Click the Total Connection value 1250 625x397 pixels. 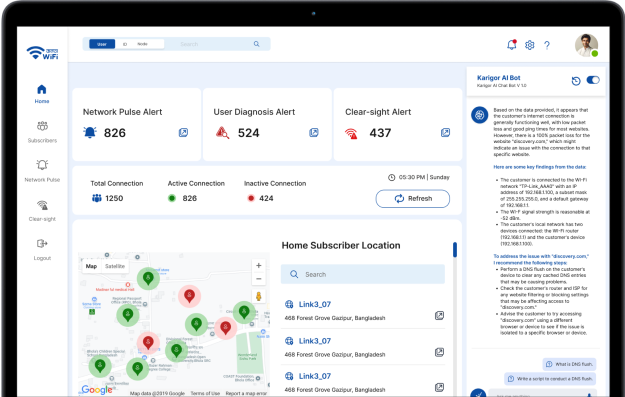(x=114, y=198)
